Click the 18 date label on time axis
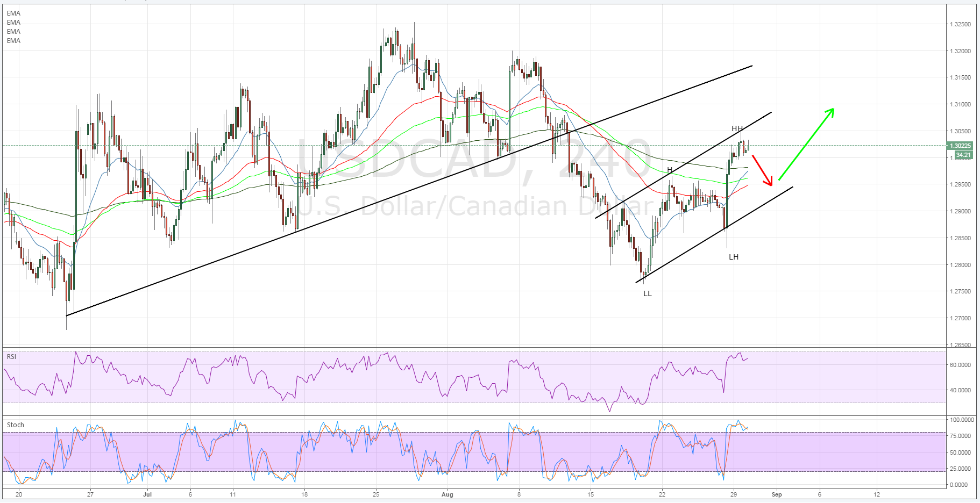The height and width of the screenshot is (503, 980). pos(304,494)
